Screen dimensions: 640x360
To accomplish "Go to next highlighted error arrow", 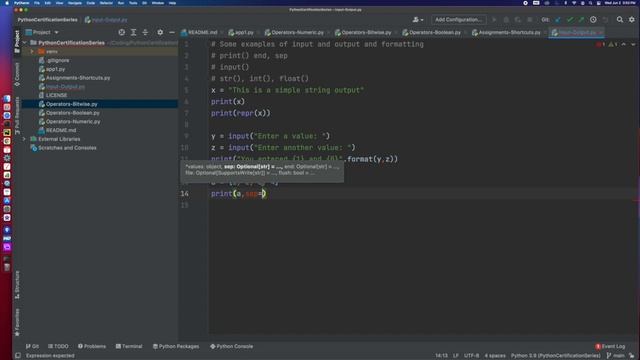I will click(x=633, y=44).
